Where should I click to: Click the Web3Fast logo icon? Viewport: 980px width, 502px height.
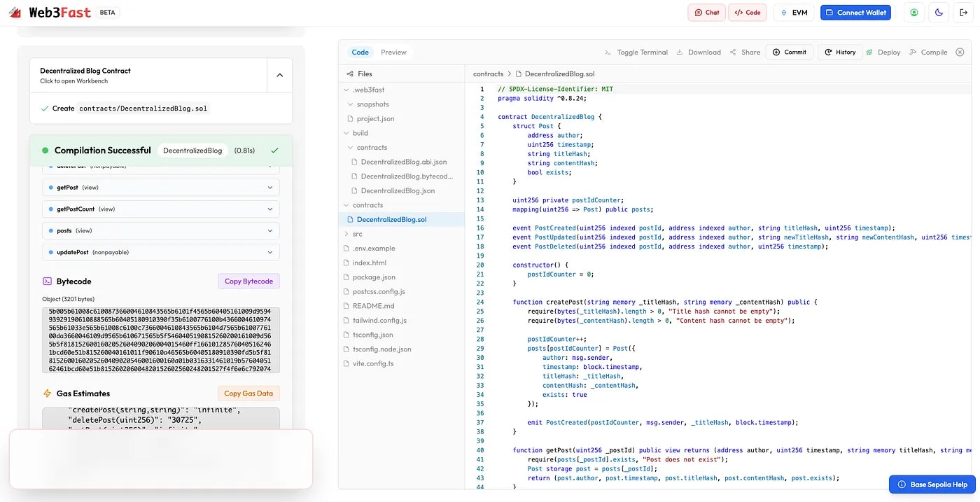pyautogui.click(x=15, y=13)
